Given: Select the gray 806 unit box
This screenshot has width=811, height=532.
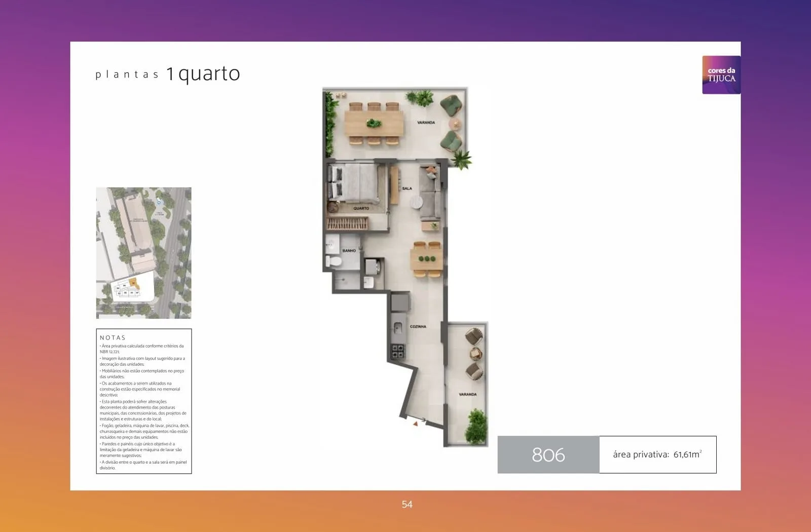Looking at the screenshot, I should pos(548,454).
